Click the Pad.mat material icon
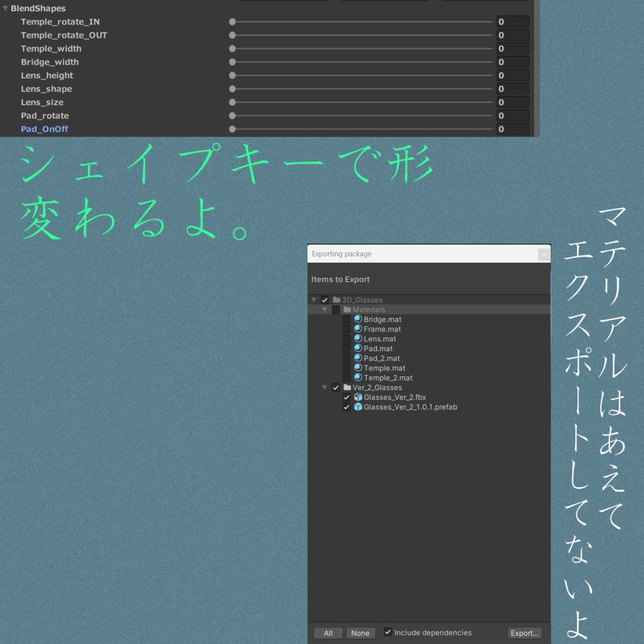Viewport: 644px width, 644px height. (x=358, y=348)
